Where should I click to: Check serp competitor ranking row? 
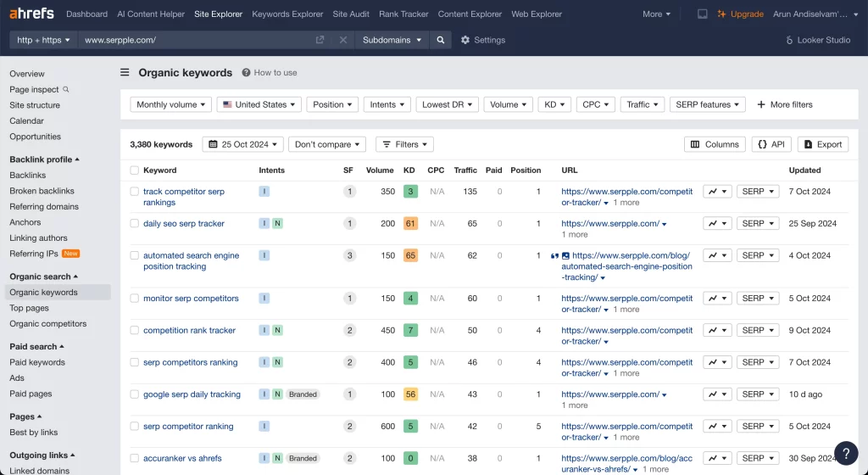coord(134,427)
